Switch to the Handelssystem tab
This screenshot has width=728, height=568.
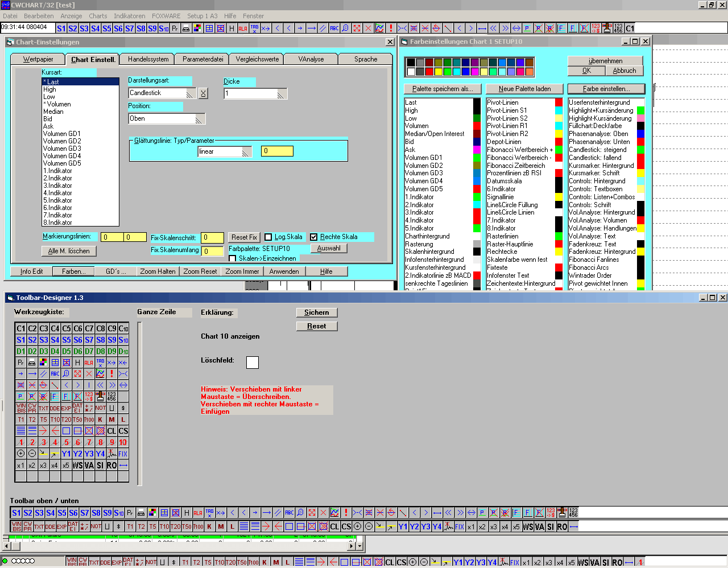click(148, 59)
